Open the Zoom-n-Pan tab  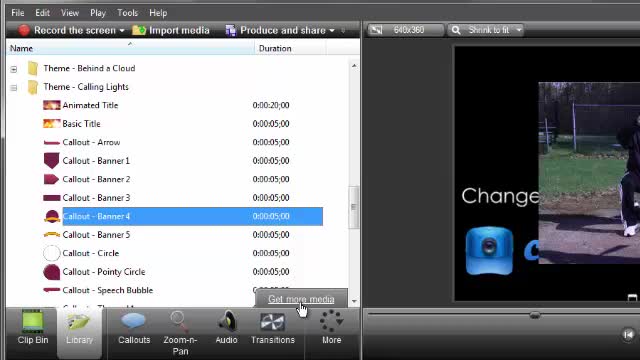click(180, 332)
